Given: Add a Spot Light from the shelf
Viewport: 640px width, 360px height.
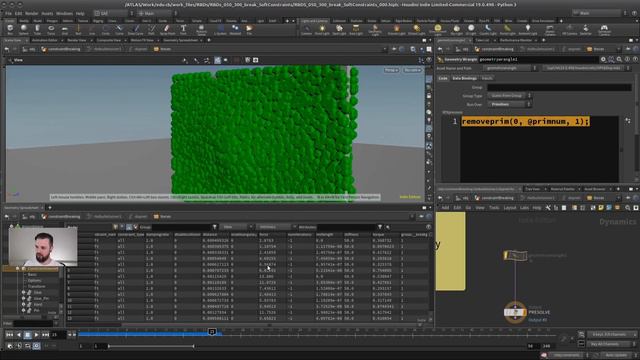Looking at the screenshot, I should (x=339, y=29).
